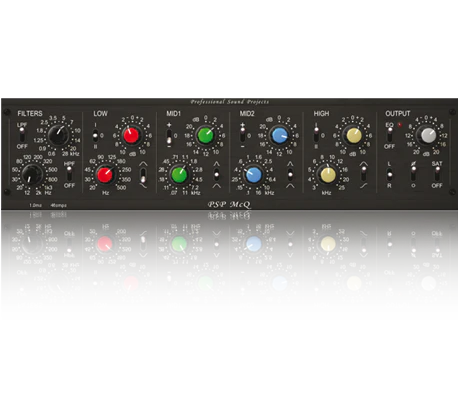Click the Professional Sound Projects title
The image size is (460, 416).
pyautogui.click(x=230, y=102)
